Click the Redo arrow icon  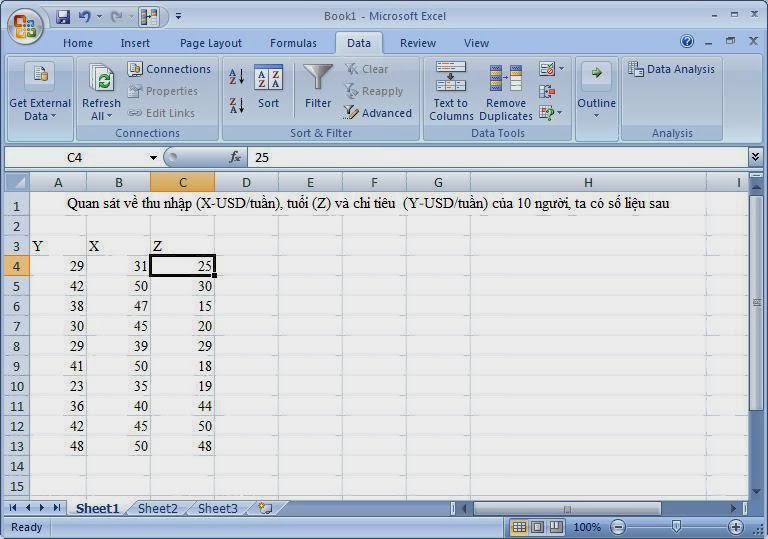click(x=116, y=17)
